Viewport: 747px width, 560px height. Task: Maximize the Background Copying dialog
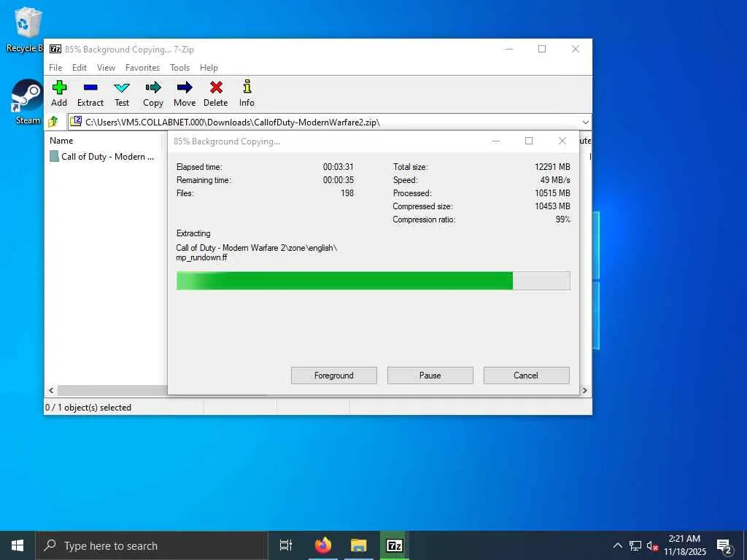[x=529, y=141]
